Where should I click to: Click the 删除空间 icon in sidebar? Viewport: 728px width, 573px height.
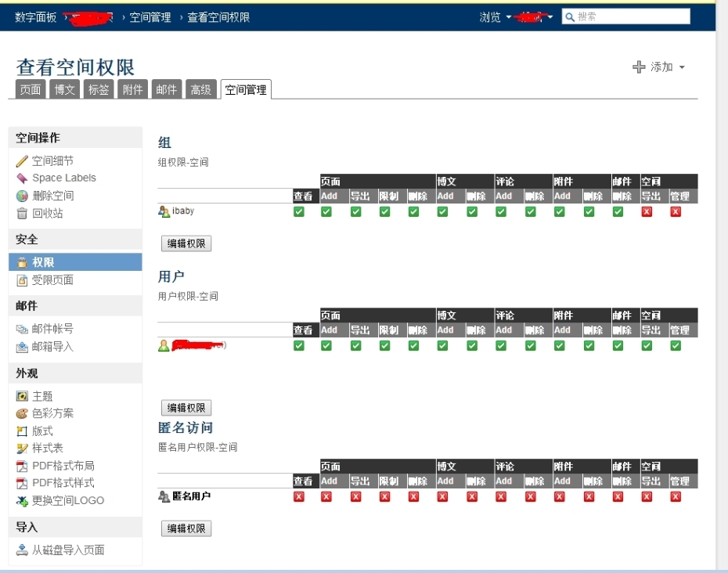click(x=22, y=196)
